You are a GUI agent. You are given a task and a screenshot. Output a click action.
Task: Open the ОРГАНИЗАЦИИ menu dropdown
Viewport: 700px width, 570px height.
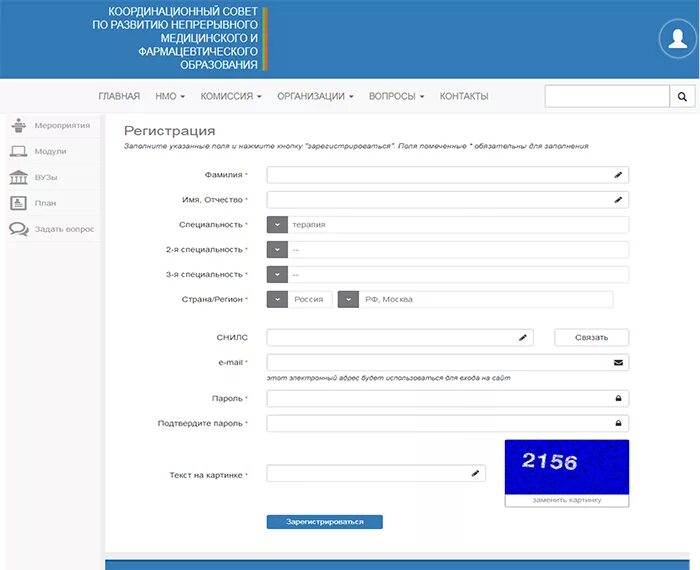tap(315, 96)
